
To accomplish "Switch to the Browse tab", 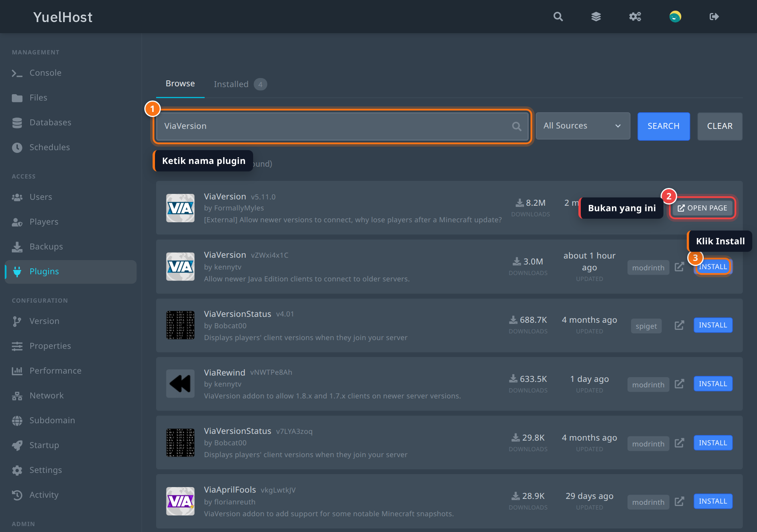I will [x=180, y=84].
